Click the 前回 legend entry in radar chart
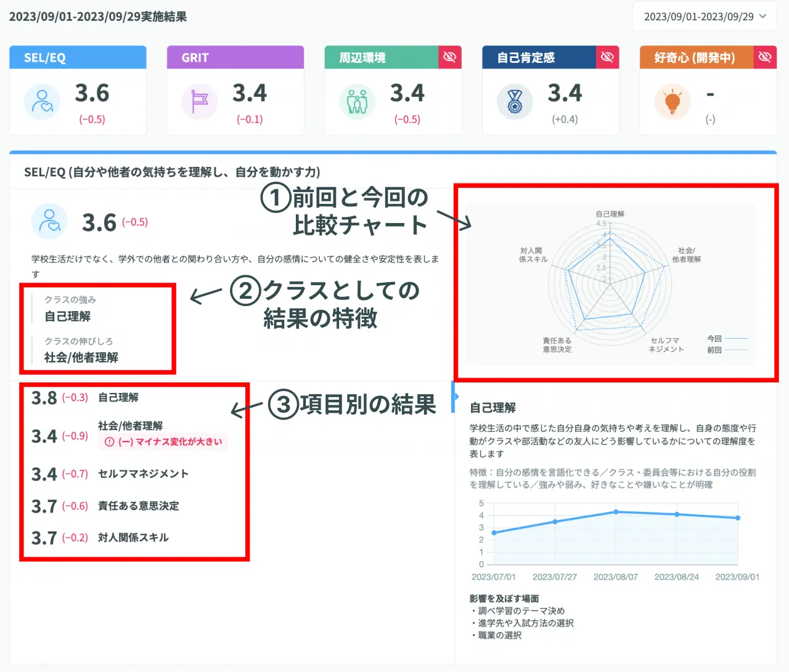The width and height of the screenshot is (789, 672). tap(727, 350)
